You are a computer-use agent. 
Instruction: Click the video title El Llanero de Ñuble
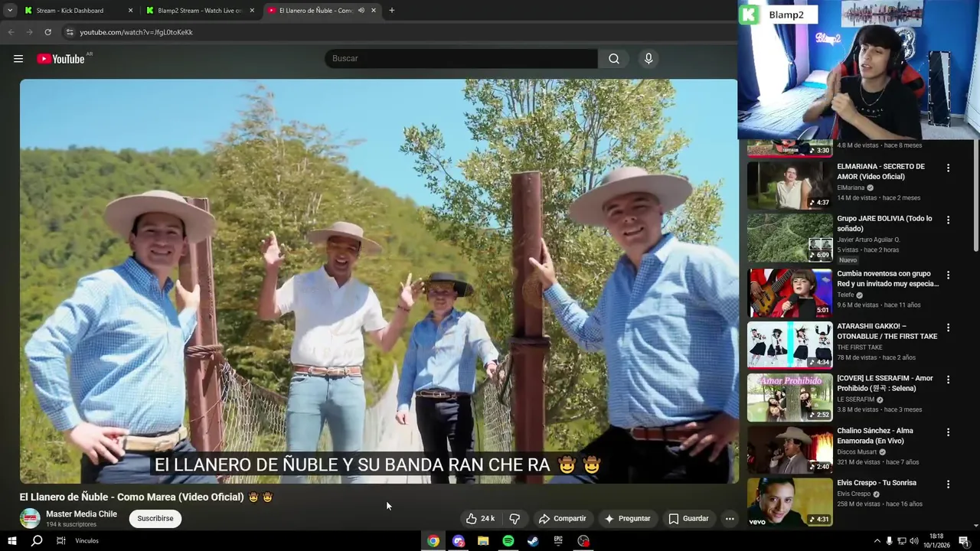146,497
